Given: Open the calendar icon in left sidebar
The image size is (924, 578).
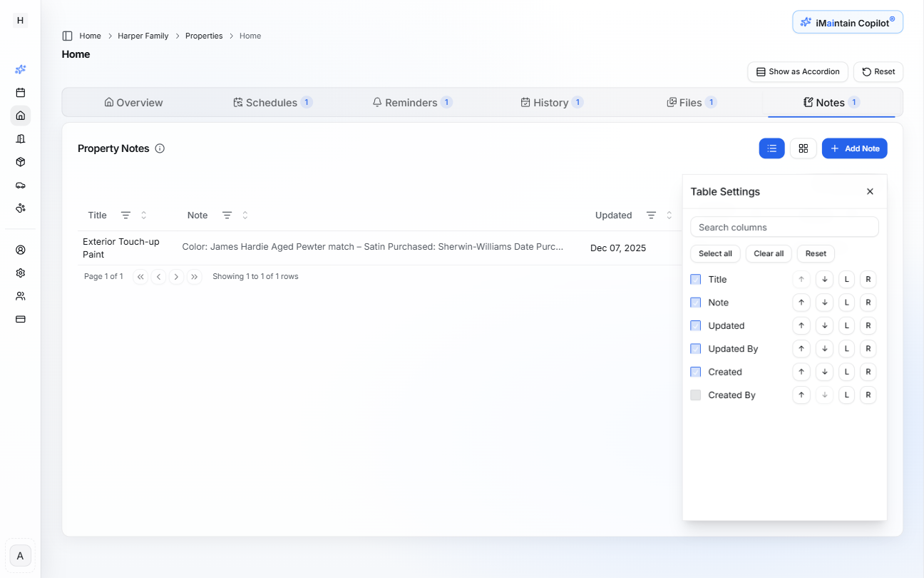Looking at the screenshot, I should click(21, 93).
